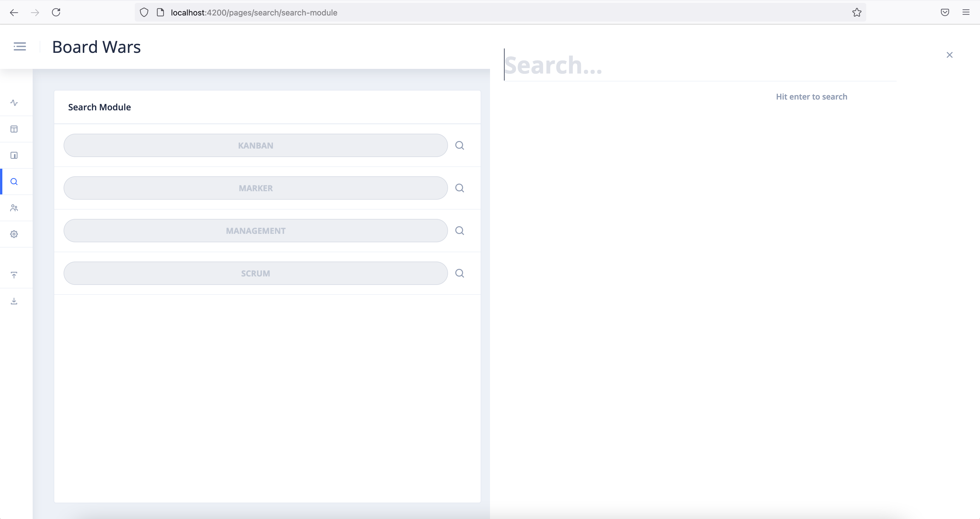Click the magnifier beside SCRUM field
980x519 pixels.
tap(460, 274)
